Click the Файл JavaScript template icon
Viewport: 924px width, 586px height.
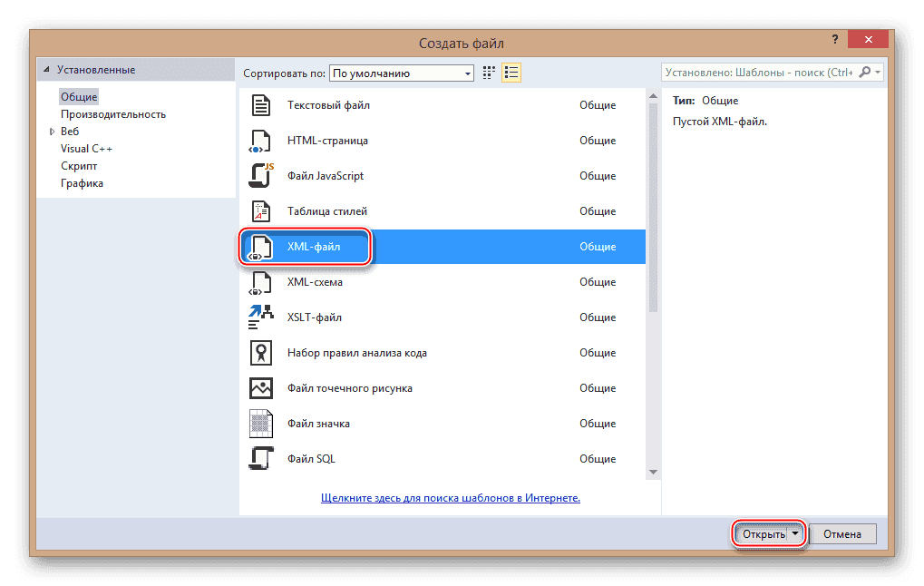tap(260, 175)
